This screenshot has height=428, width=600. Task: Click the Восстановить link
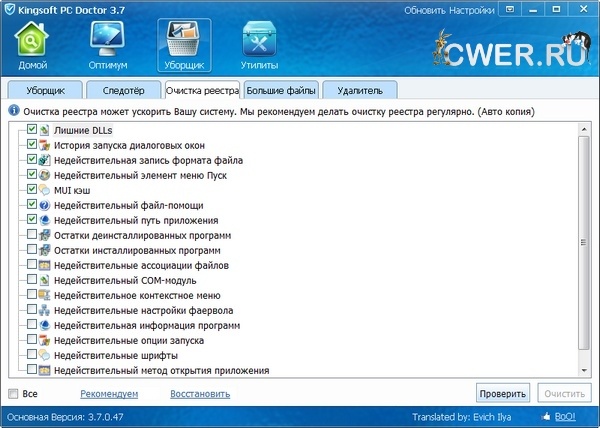200,394
